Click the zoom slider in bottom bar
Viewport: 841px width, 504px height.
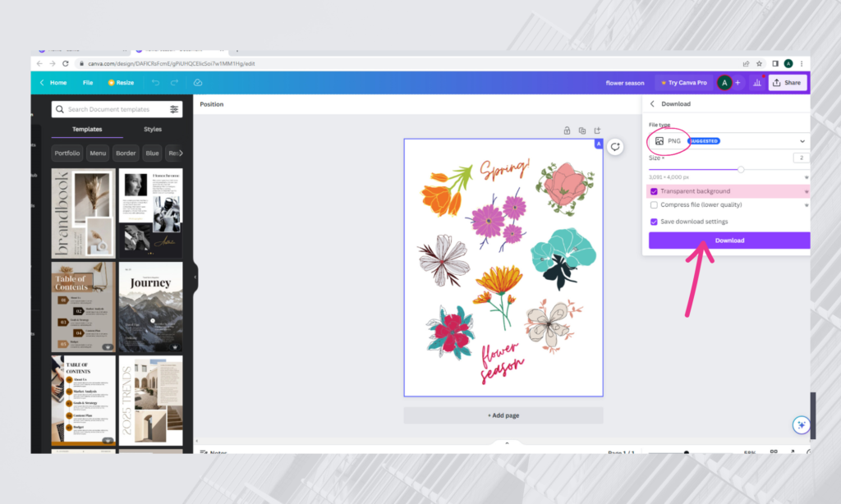click(x=686, y=452)
